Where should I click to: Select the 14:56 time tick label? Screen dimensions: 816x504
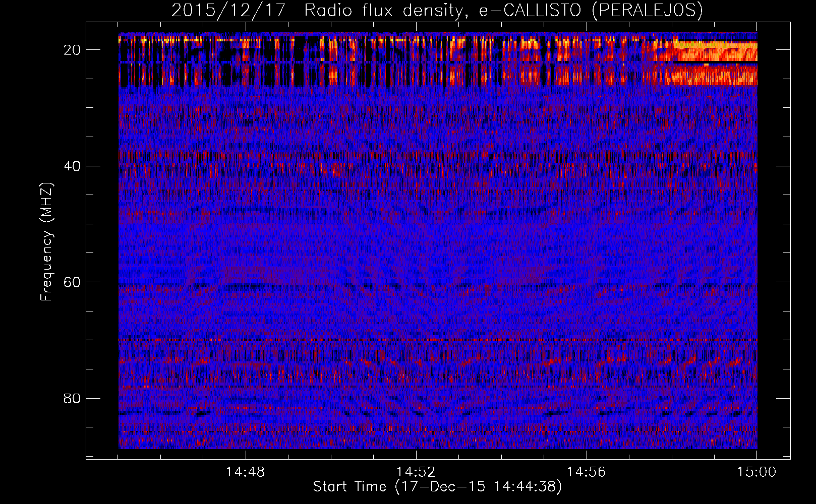(587, 472)
